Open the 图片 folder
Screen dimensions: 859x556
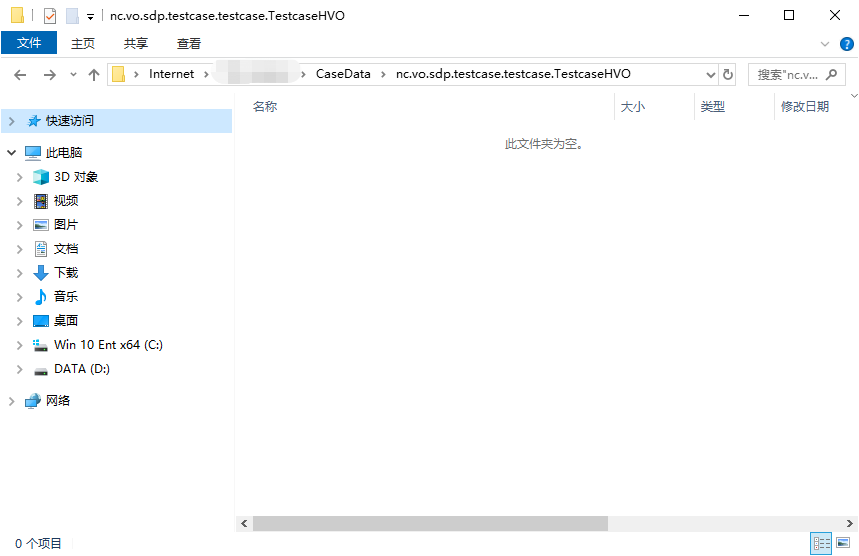[66, 225]
